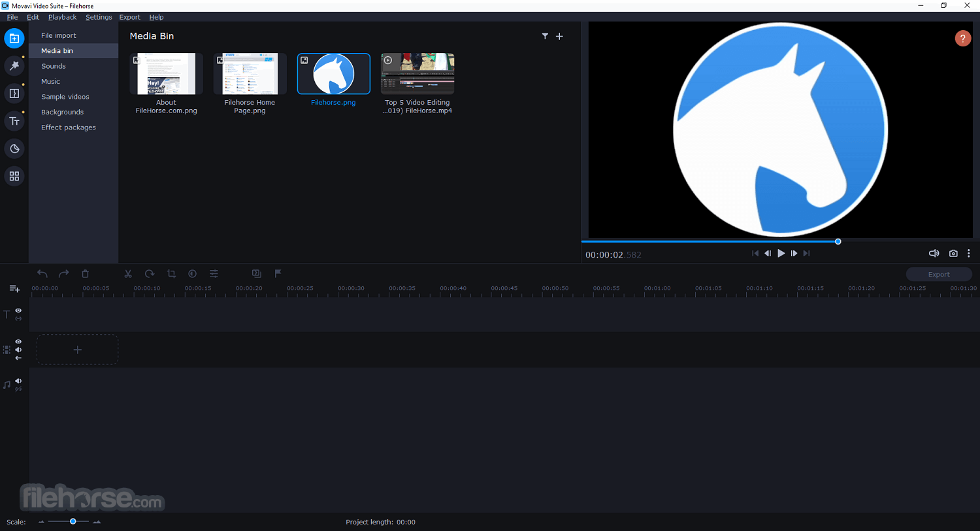Select Media bin in the side list
Viewport: 980px width, 531px height.
pos(73,51)
